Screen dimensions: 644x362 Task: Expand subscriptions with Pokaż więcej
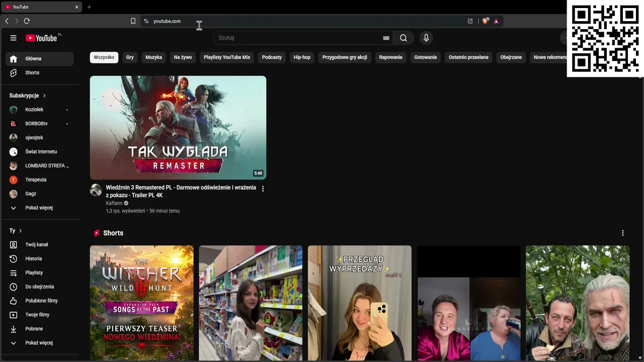pos(40,208)
